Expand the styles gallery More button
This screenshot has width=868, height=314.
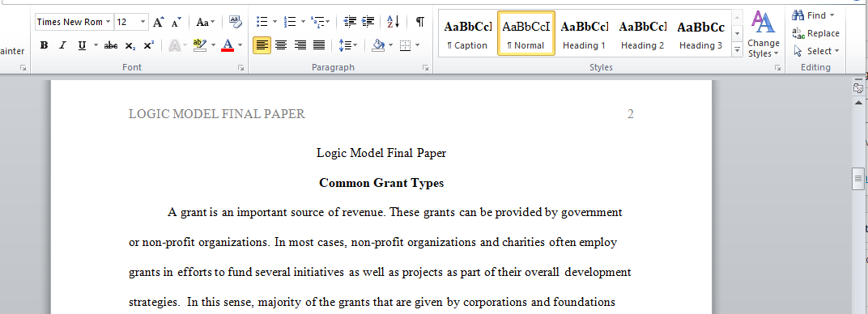click(737, 49)
